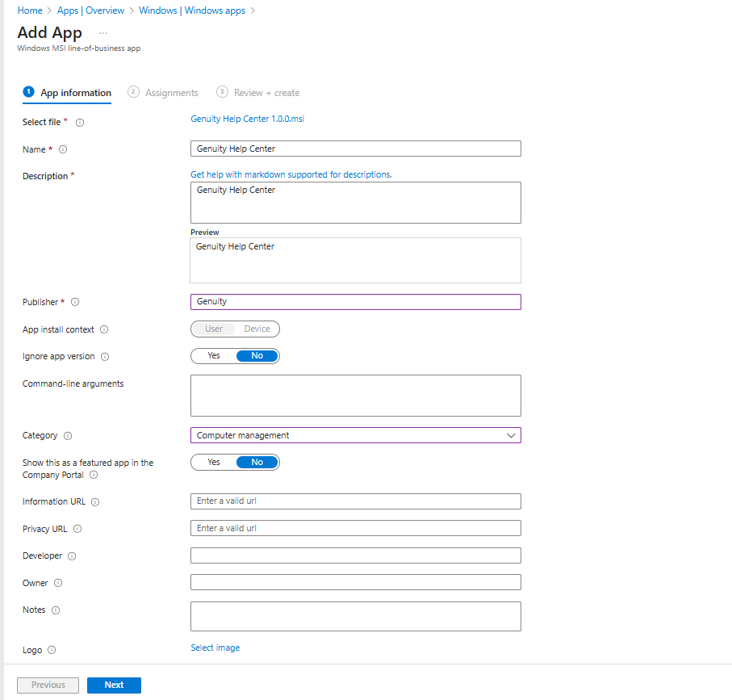This screenshot has height=700, width=732.
Task: Open Windows | Windows apps breadcrumb
Action: 192,10
